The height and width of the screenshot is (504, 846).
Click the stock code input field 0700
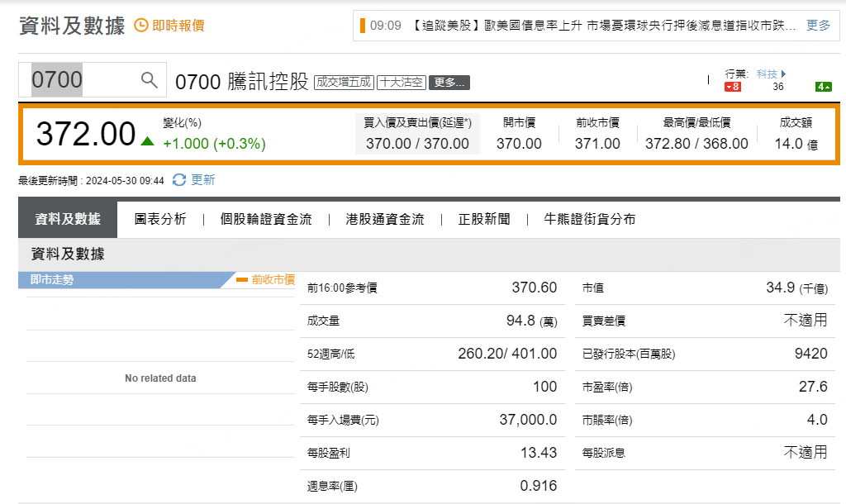pos(93,80)
